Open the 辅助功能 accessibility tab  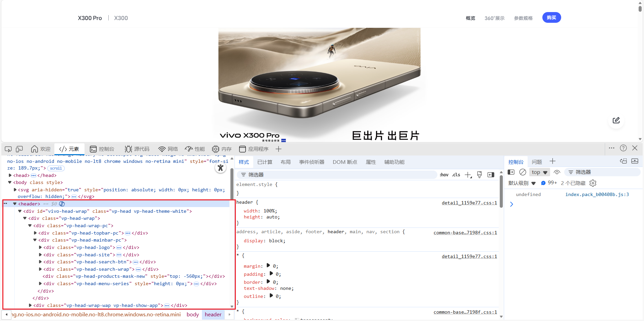[x=394, y=162]
